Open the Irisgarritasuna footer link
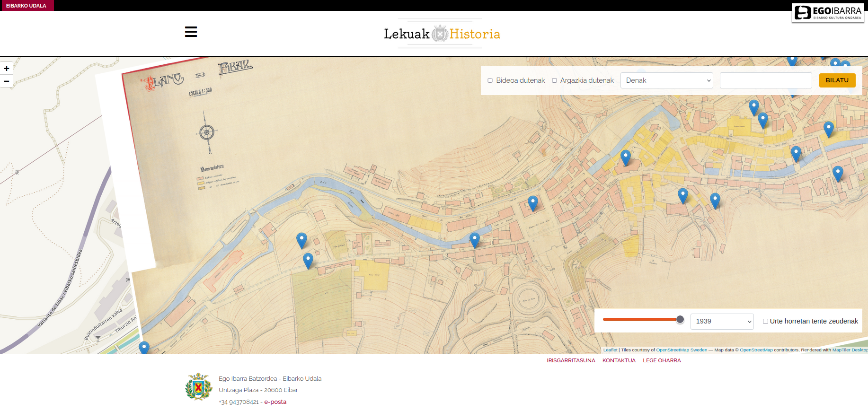The image size is (868, 411). [x=571, y=360]
